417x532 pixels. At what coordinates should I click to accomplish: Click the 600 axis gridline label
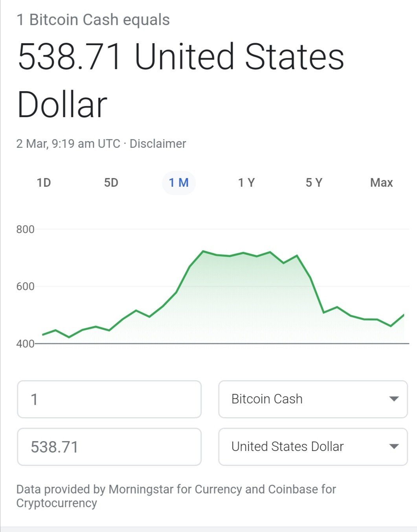[x=25, y=287]
